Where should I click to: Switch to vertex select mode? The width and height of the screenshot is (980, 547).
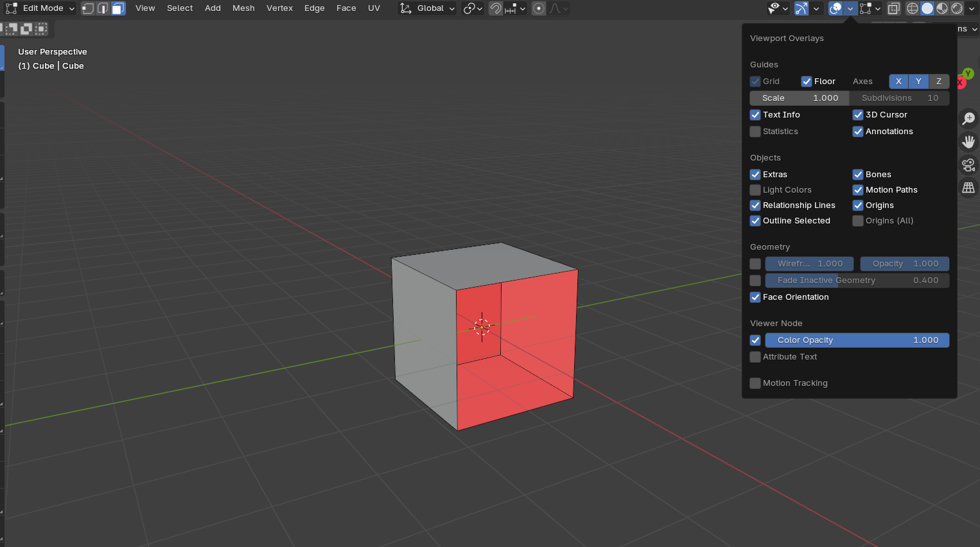[88, 8]
